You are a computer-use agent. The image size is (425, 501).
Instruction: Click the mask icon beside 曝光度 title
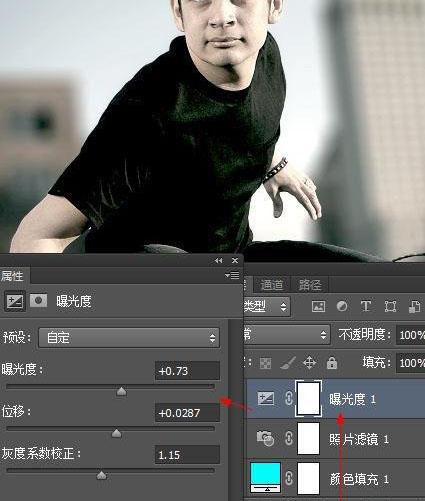(x=38, y=300)
